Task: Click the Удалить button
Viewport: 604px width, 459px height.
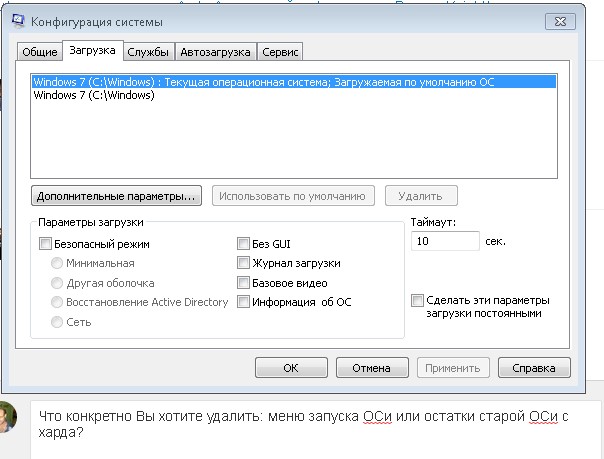Action: 421,196
